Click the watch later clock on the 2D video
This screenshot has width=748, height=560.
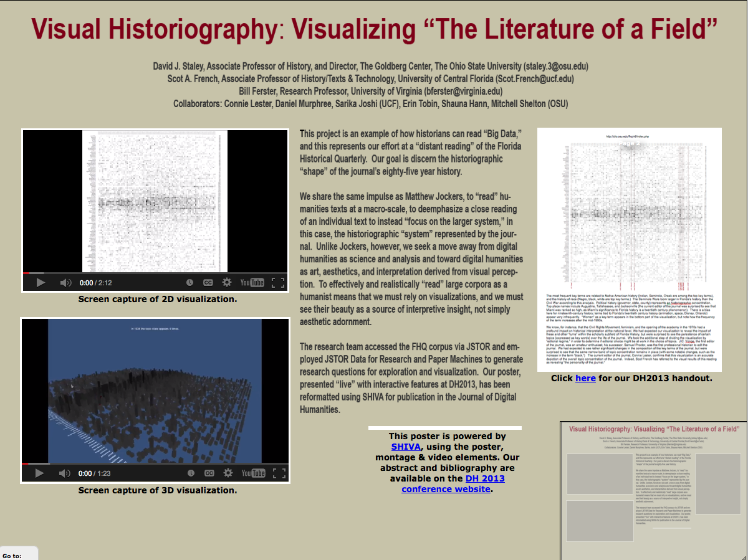[x=189, y=282]
